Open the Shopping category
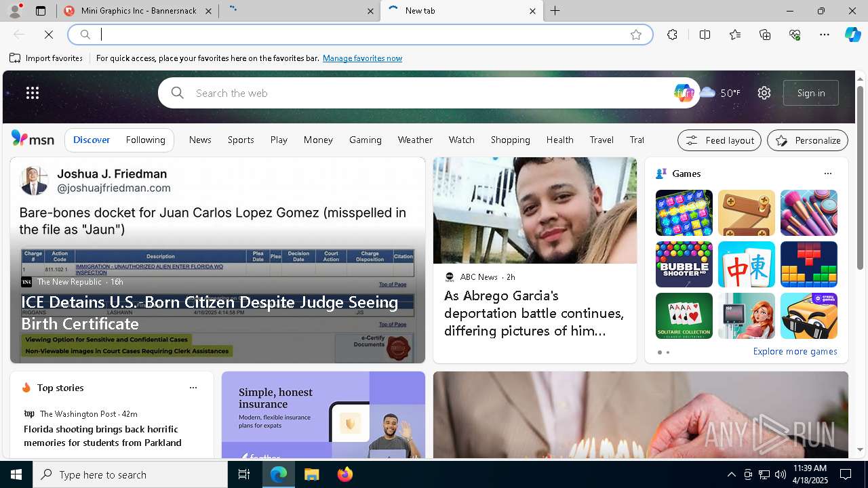Screen dimensions: 868x488 511,140
